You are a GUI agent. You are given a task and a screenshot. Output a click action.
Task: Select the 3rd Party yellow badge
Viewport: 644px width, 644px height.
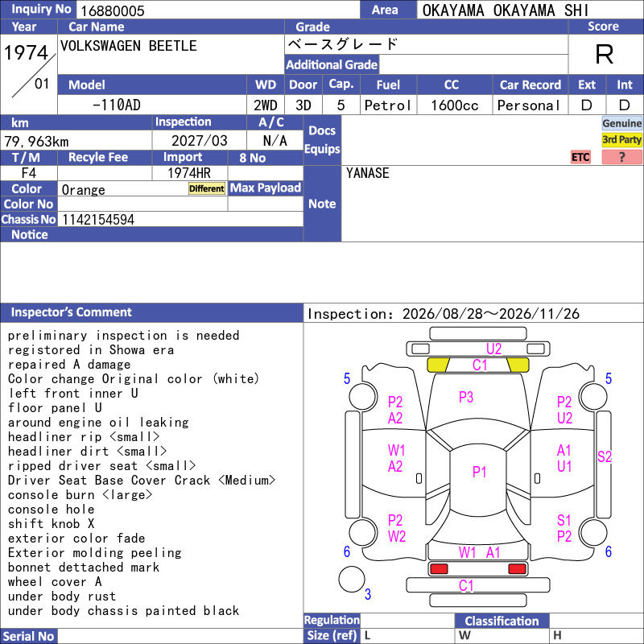point(621,140)
